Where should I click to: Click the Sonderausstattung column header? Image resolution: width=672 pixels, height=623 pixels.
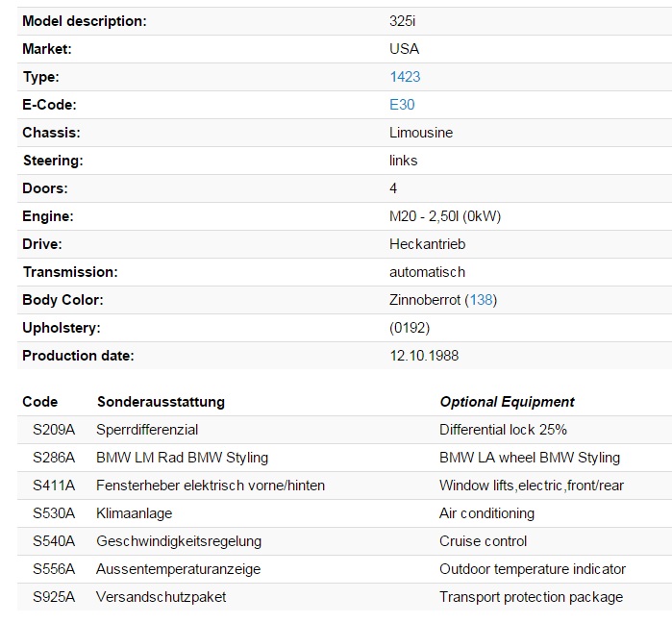[161, 402]
